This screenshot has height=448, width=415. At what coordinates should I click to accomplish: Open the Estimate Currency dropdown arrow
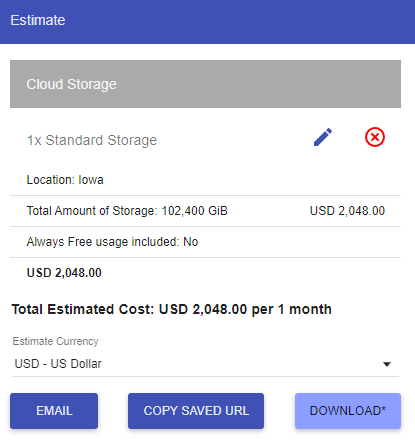tap(387, 364)
